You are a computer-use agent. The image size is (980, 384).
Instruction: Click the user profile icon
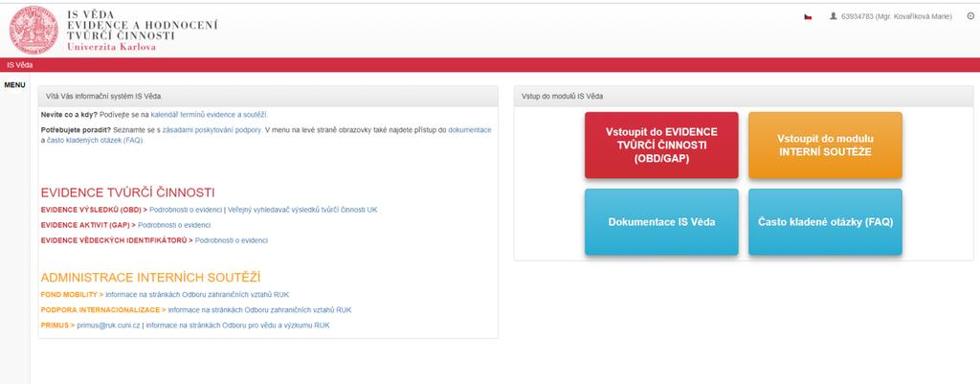(834, 17)
